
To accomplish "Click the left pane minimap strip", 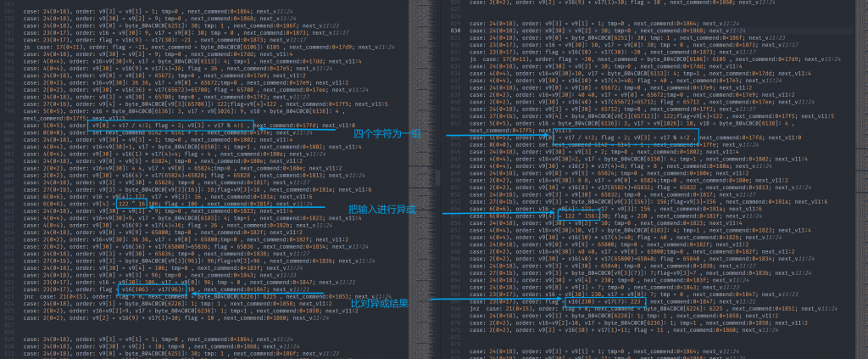I will pyautogui.click(x=421, y=170).
